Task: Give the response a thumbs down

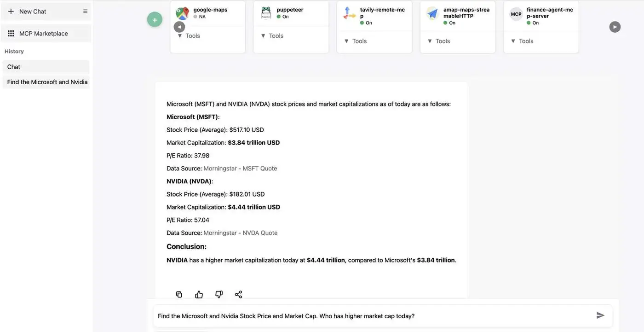Action: pyautogui.click(x=219, y=295)
